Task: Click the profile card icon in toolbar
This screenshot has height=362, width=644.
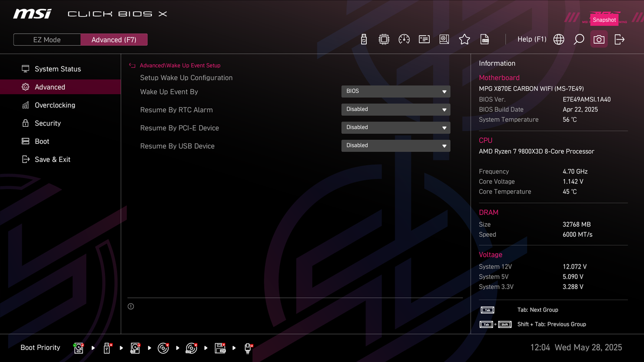Action: pos(424,39)
